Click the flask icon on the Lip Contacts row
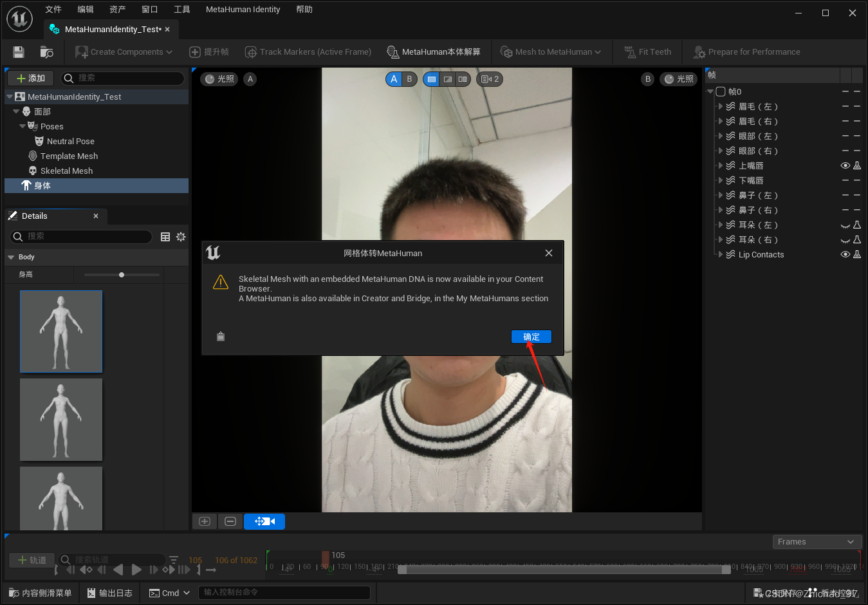This screenshot has height=605, width=868. point(857,254)
